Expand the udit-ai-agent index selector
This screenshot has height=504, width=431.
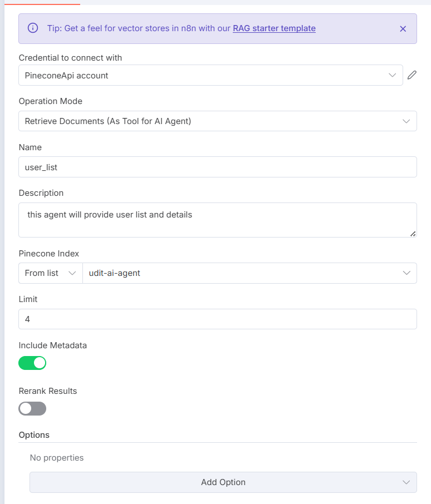(x=245, y=273)
